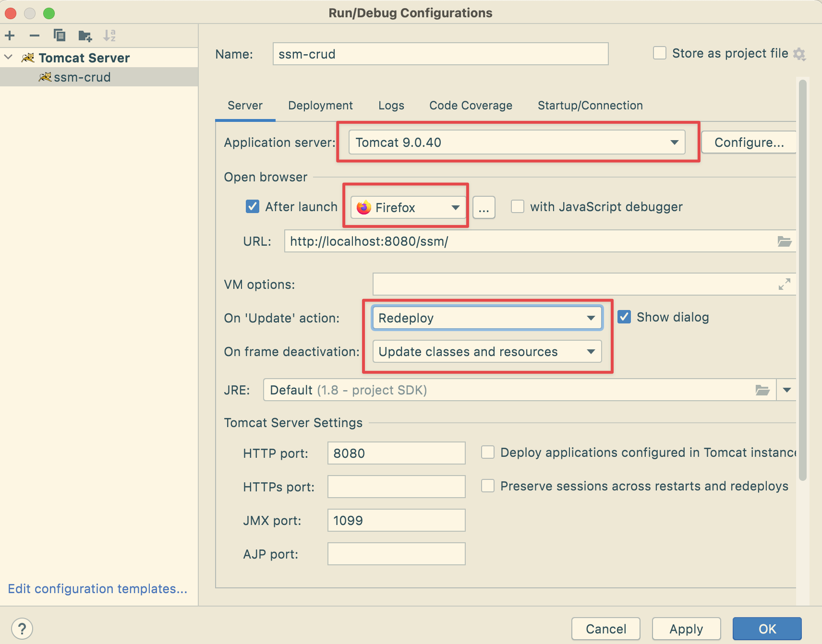Open the On 'Update' action Redeploy dropdown

[x=487, y=318]
